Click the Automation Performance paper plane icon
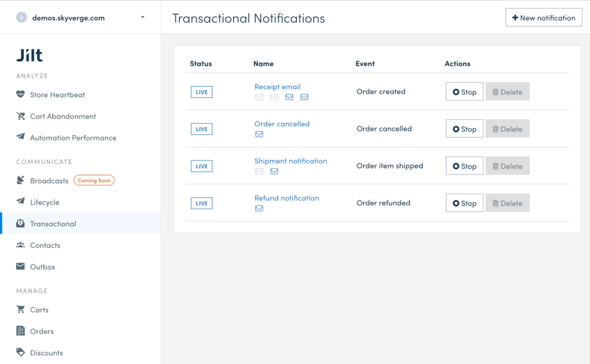 [x=20, y=137]
